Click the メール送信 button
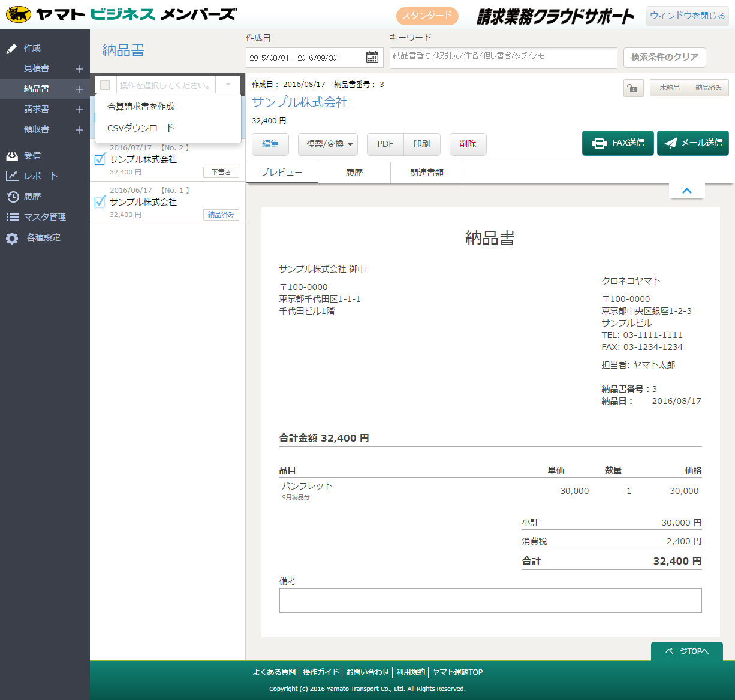Image resolution: width=735 pixels, height=700 pixels. point(693,143)
